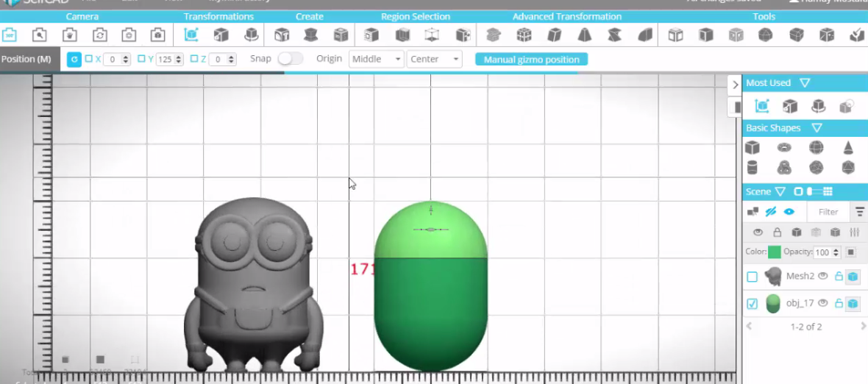The width and height of the screenshot is (868, 384).
Task: Add a torus from Basic Shapes
Action: point(784,147)
